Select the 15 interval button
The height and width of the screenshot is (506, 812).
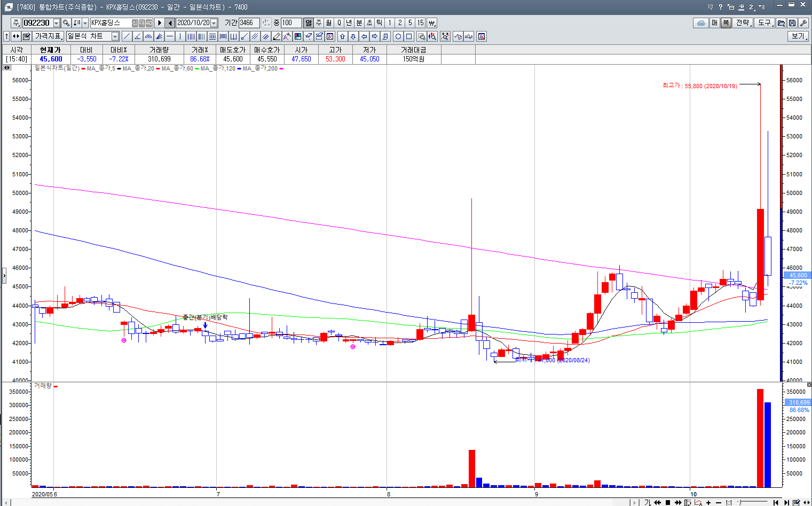[420, 23]
